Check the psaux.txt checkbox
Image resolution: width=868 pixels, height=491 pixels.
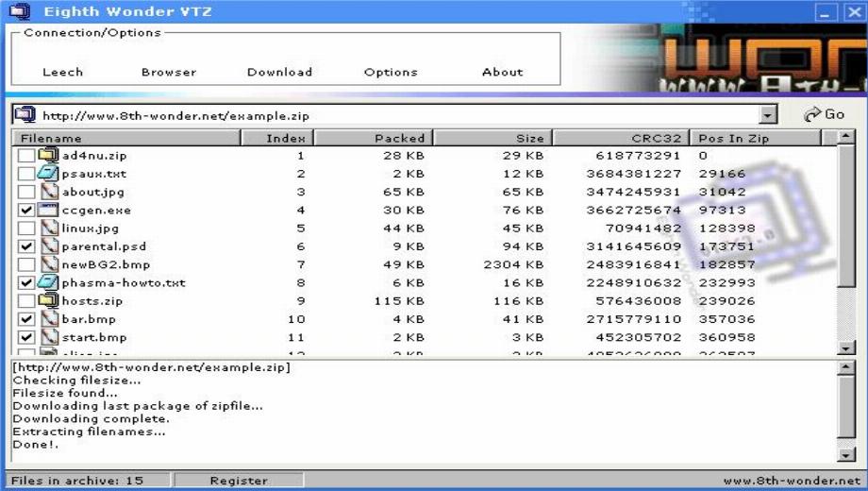point(26,174)
